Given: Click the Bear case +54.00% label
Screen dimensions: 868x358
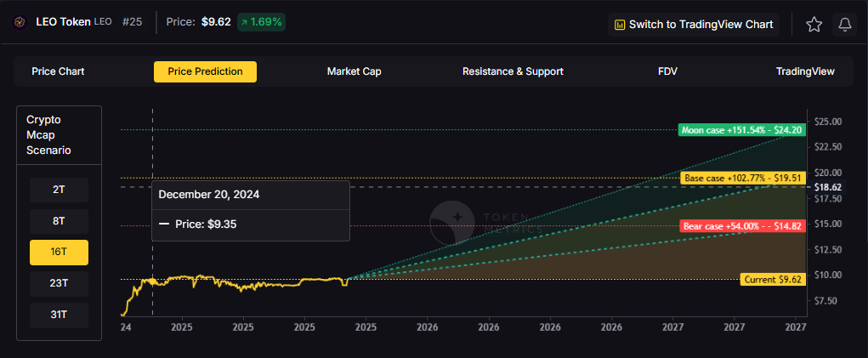Looking at the screenshot, I should 743,225.
